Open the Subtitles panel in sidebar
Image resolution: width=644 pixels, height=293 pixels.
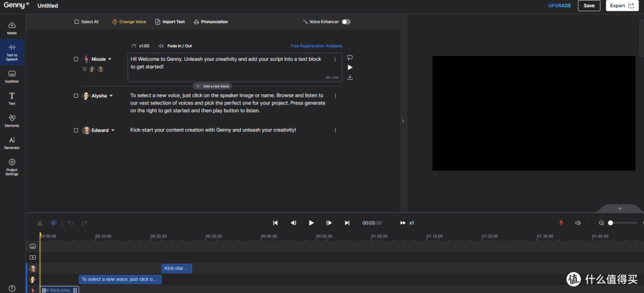pos(12,76)
